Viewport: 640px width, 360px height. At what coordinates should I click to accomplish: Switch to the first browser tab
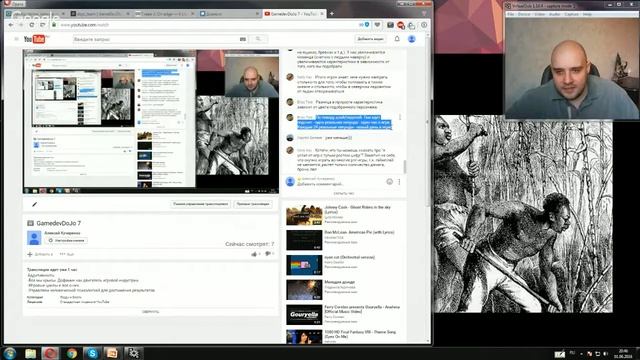35,13
